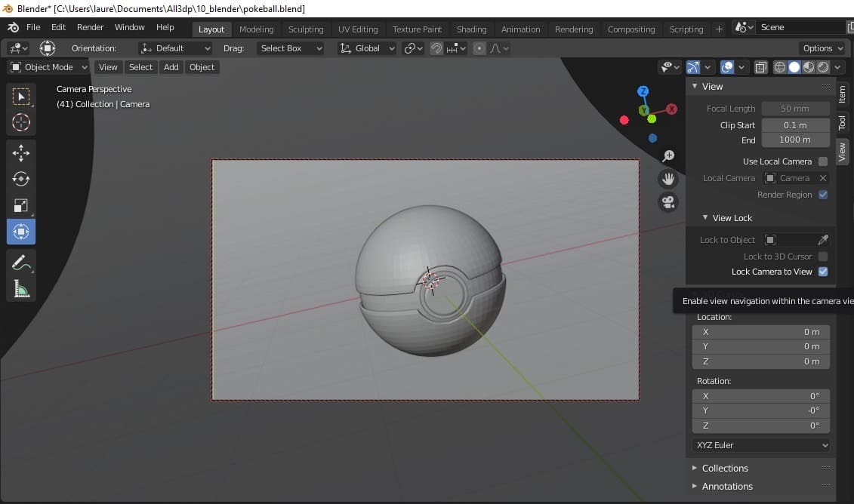
Task: Open the shading options dropdown arrow
Action: 837,67
